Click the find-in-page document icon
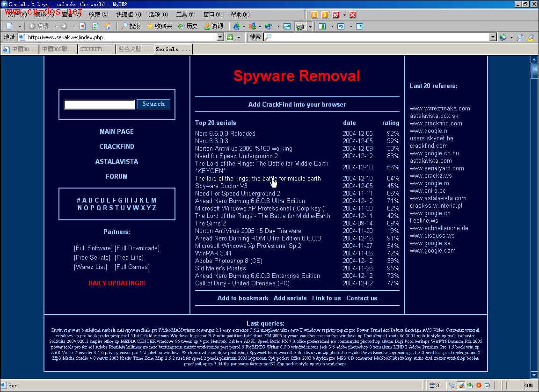This screenshot has height=392, width=539. coord(520,37)
